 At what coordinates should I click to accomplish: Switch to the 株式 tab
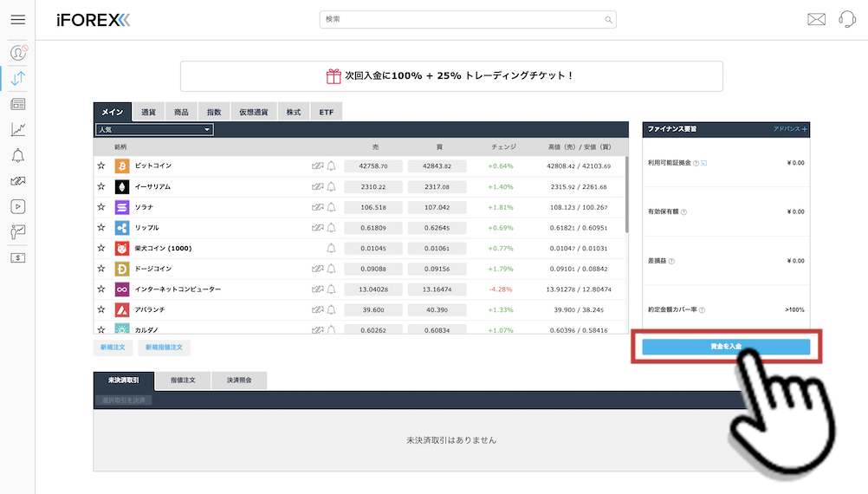(x=294, y=113)
